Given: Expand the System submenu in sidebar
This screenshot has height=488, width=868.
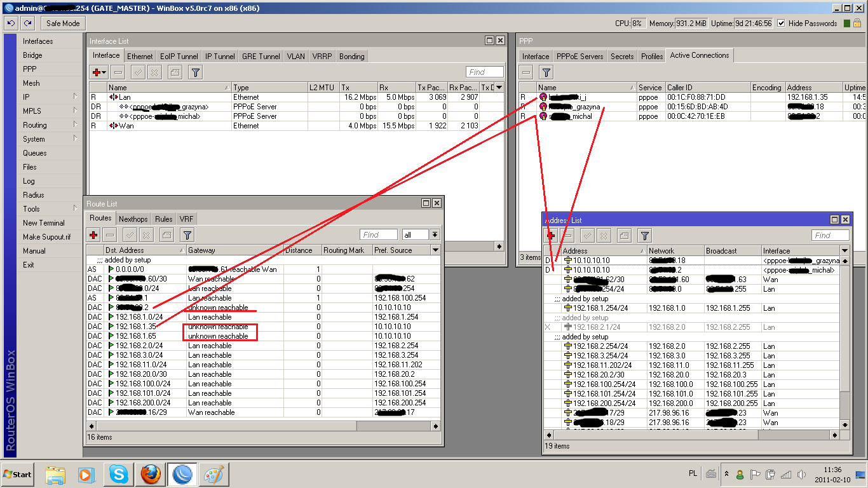Looking at the screenshot, I should (75, 139).
